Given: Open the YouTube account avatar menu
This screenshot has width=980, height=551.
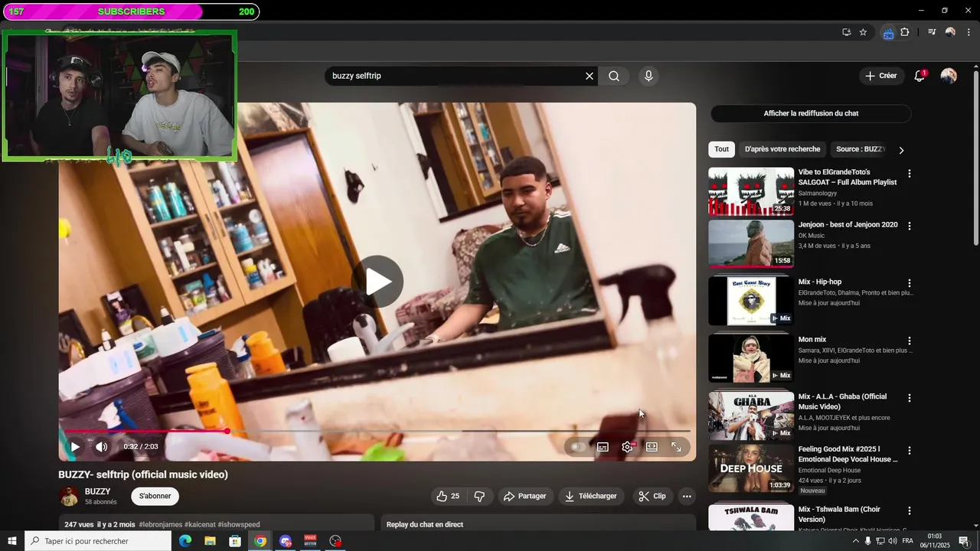Looking at the screenshot, I should point(949,76).
